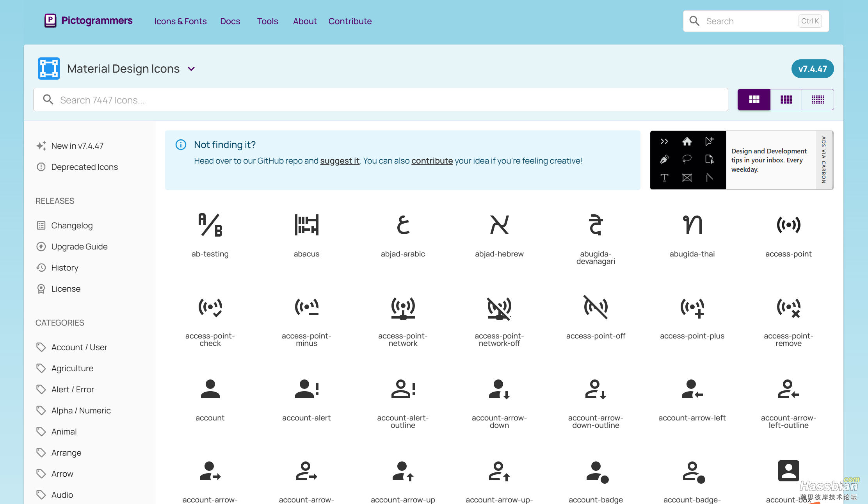Switch to the compact grid view

tap(818, 100)
